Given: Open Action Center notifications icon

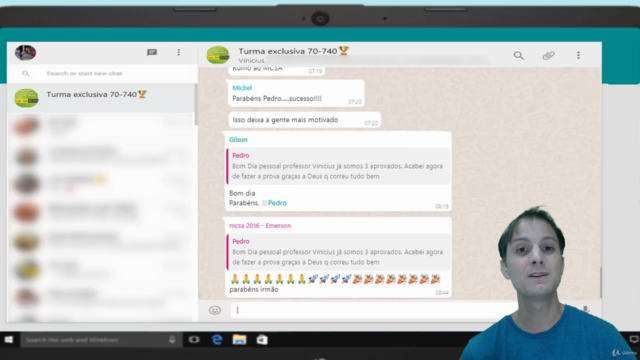Looking at the screenshot, I should pyautogui.click(x=633, y=339).
